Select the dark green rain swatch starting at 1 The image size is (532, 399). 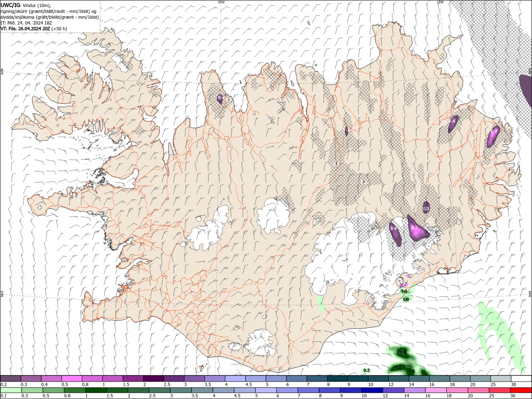click(x=96, y=390)
